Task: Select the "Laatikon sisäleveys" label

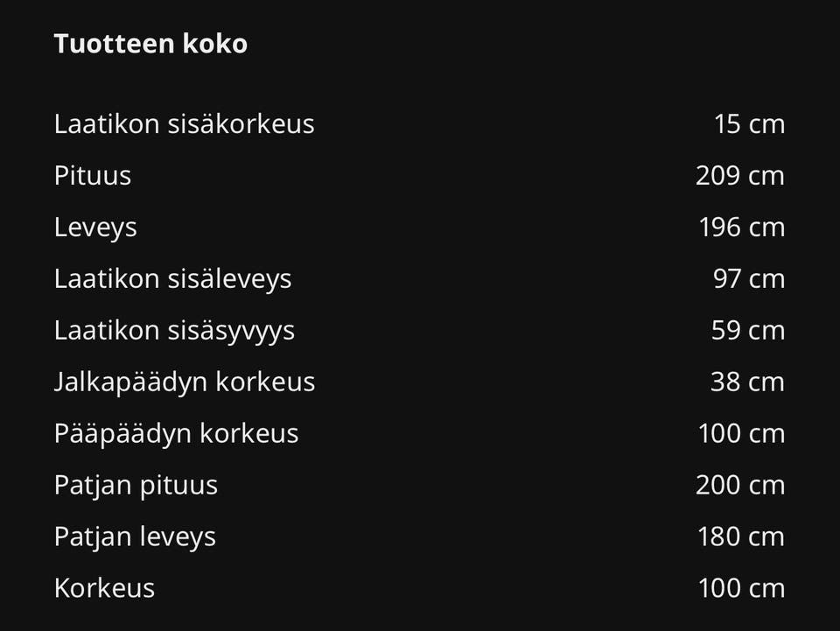Action: 172,278
